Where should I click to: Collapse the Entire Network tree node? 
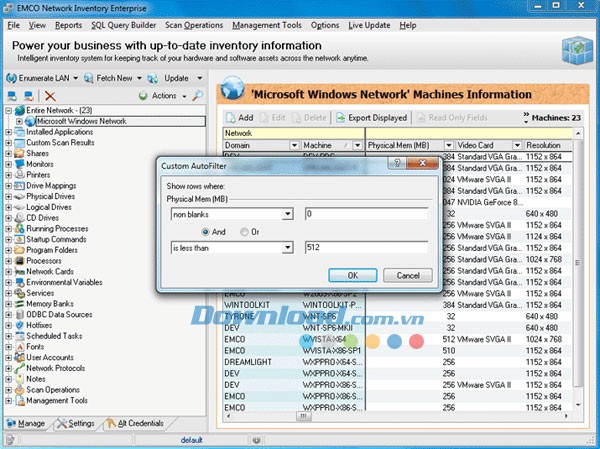coord(9,111)
